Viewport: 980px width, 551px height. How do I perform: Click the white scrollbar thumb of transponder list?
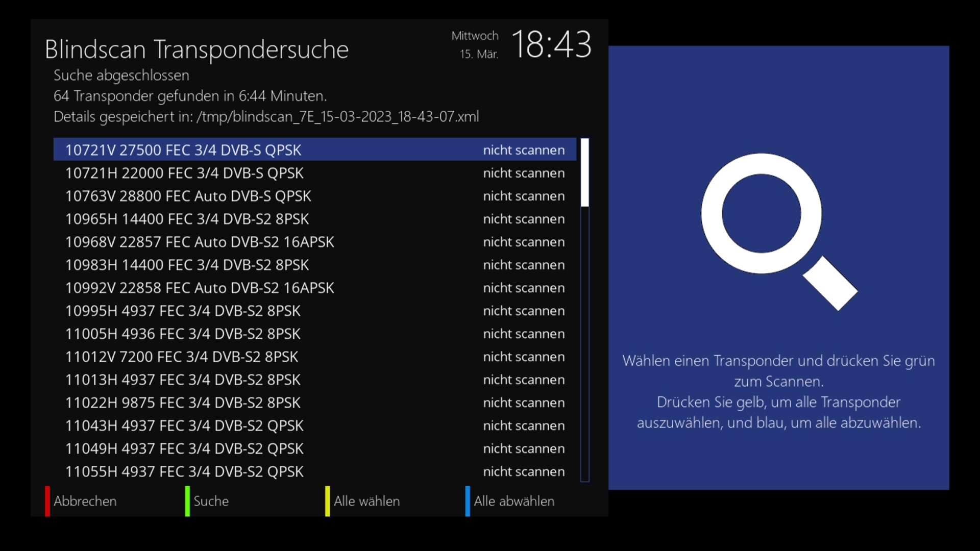tap(585, 172)
